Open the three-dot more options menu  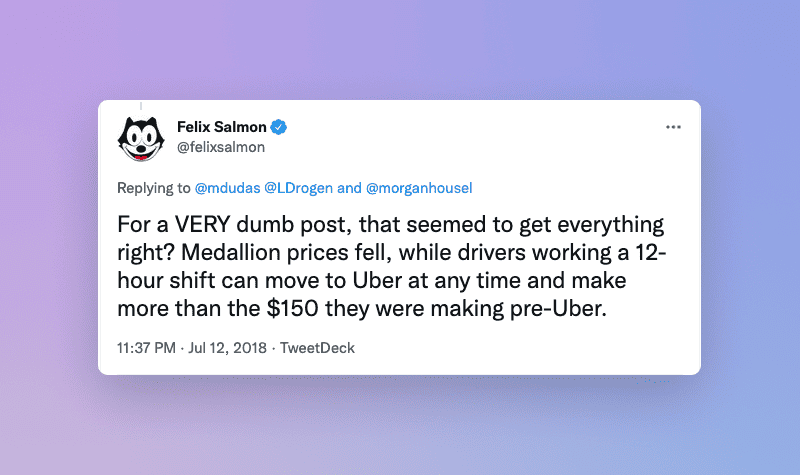673,127
